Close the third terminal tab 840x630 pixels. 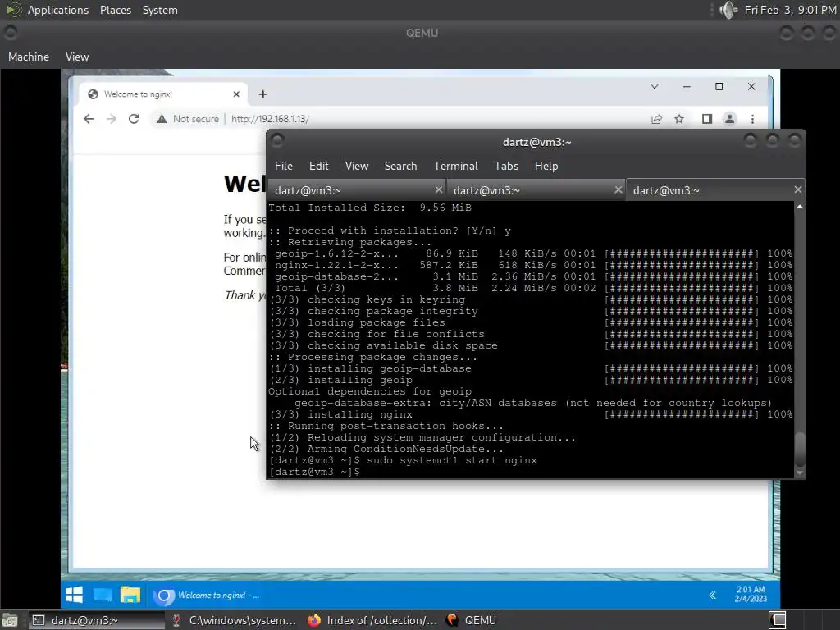click(x=798, y=189)
